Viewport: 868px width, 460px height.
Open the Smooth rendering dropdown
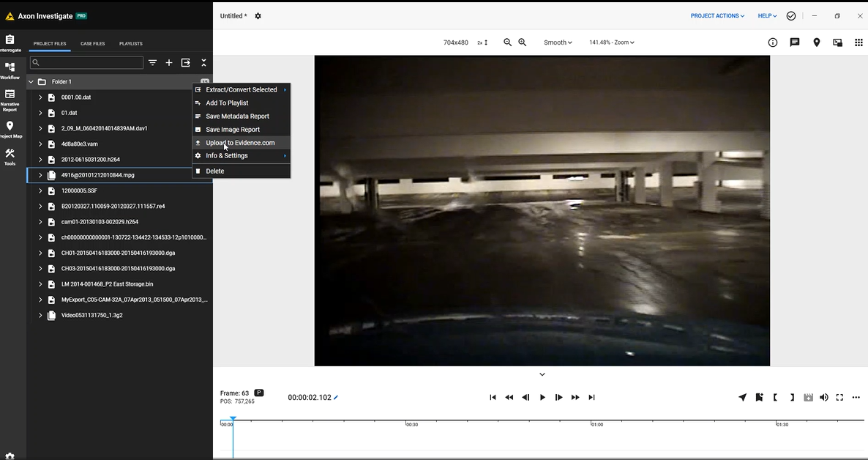pos(557,42)
